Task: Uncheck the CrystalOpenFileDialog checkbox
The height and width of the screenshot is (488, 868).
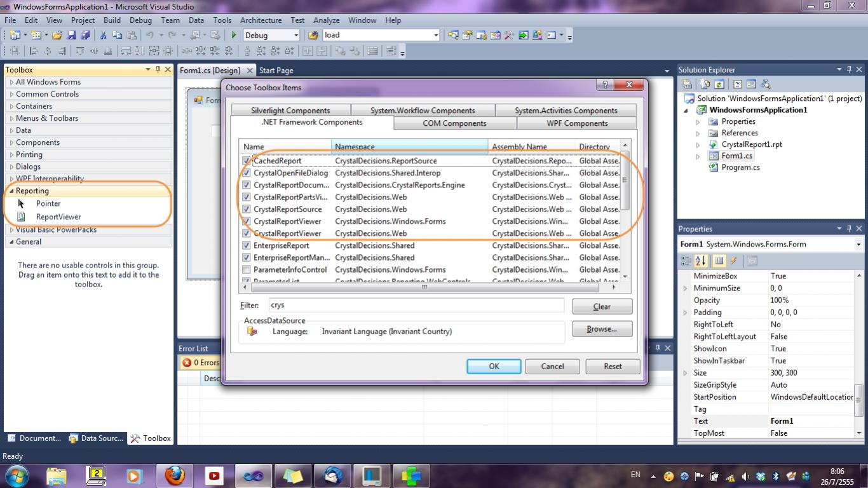Action: coord(247,173)
